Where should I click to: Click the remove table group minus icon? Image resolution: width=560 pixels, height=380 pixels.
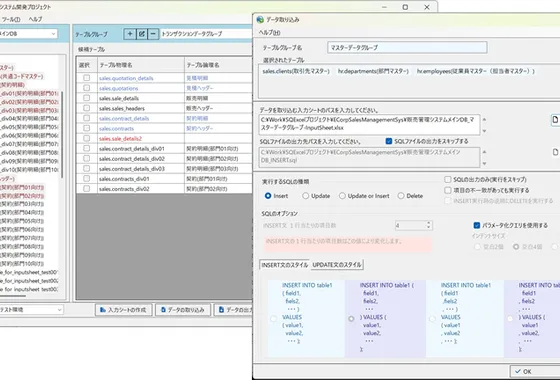tap(153, 34)
